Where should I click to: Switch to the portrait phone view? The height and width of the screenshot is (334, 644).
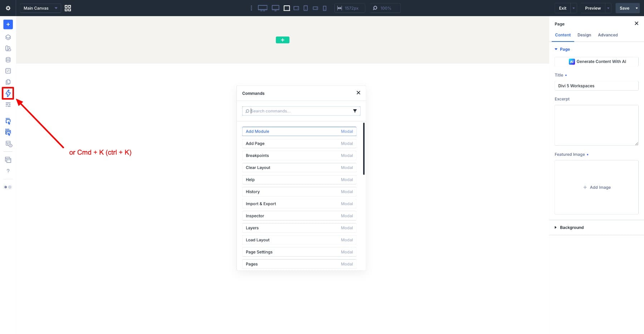(x=325, y=8)
